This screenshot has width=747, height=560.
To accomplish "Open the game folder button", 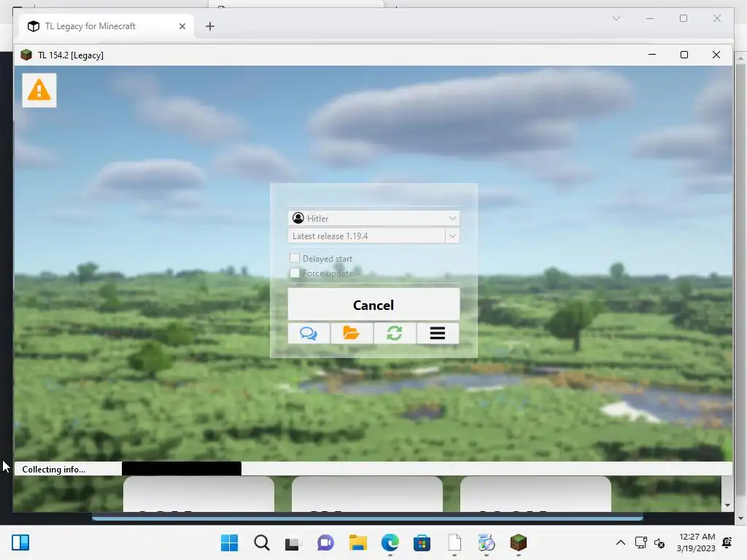I will point(352,332).
